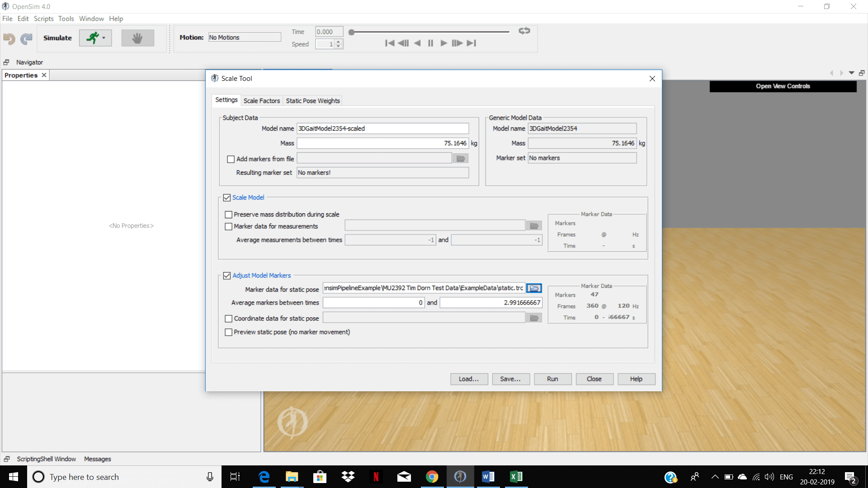Open Microsoft Edge from taskbar

click(264, 477)
